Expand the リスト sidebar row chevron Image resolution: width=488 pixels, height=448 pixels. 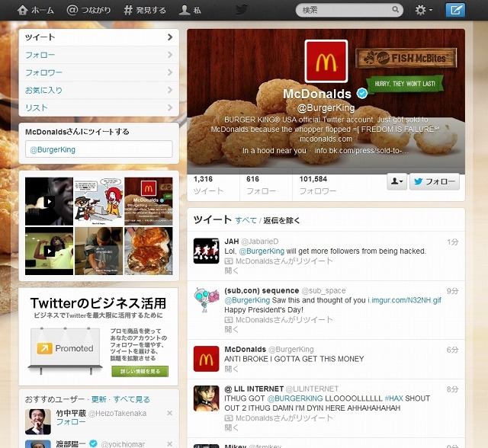click(x=169, y=107)
